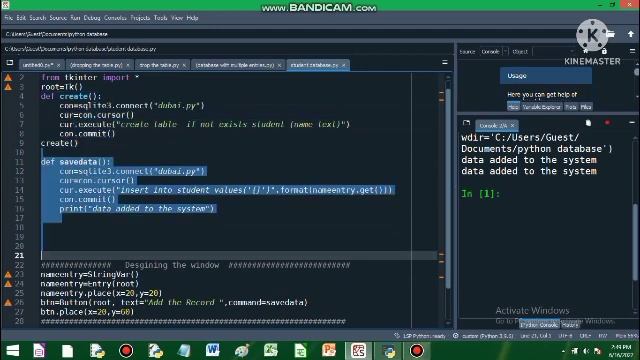Screen dimensions: 640x360
Task: Open the Tools menu
Action: (160, 18)
